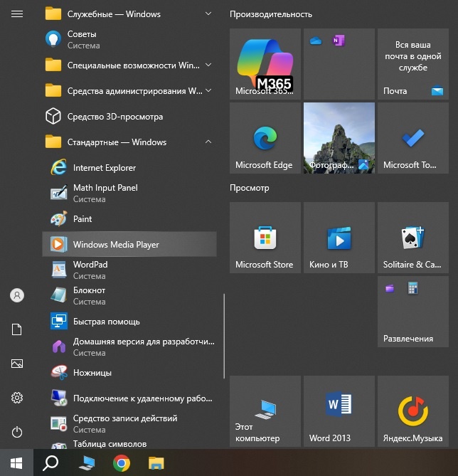
Task: Click the Специальные возможности folder icon
Action: pos(53,65)
